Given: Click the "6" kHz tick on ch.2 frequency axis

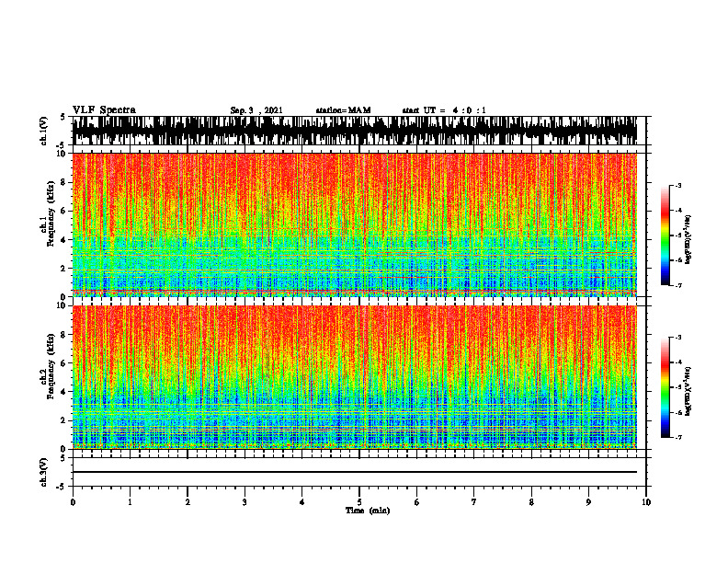Looking at the screenshot, I should [64, 363].
